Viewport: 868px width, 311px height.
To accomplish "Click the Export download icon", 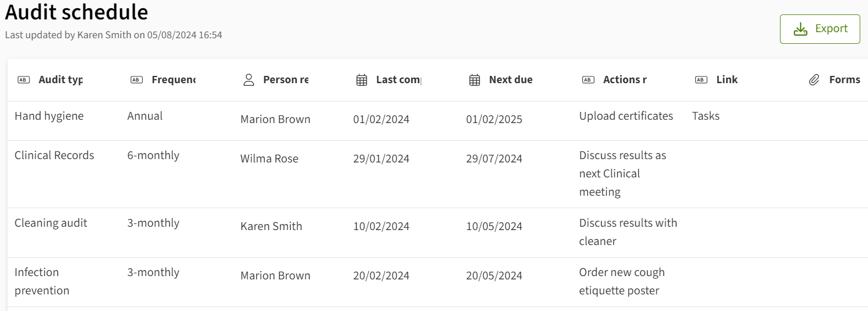I will tap(800, 29).
